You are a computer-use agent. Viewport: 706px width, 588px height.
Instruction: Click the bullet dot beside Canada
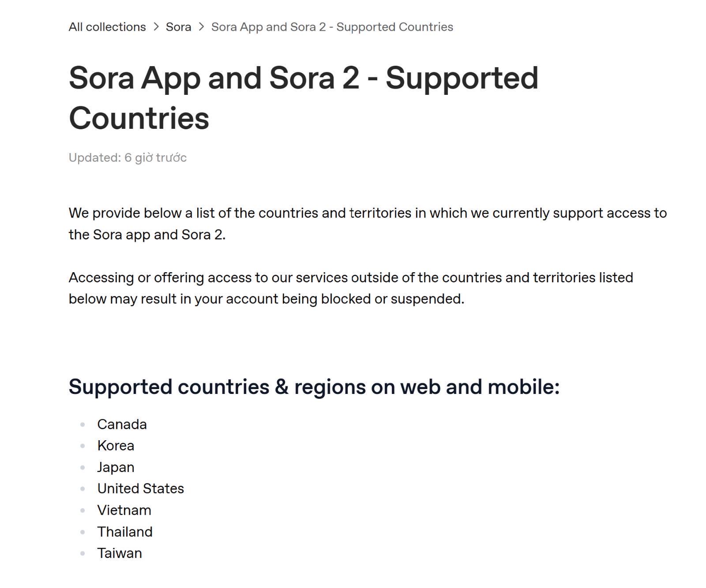(x=83, y=425)
